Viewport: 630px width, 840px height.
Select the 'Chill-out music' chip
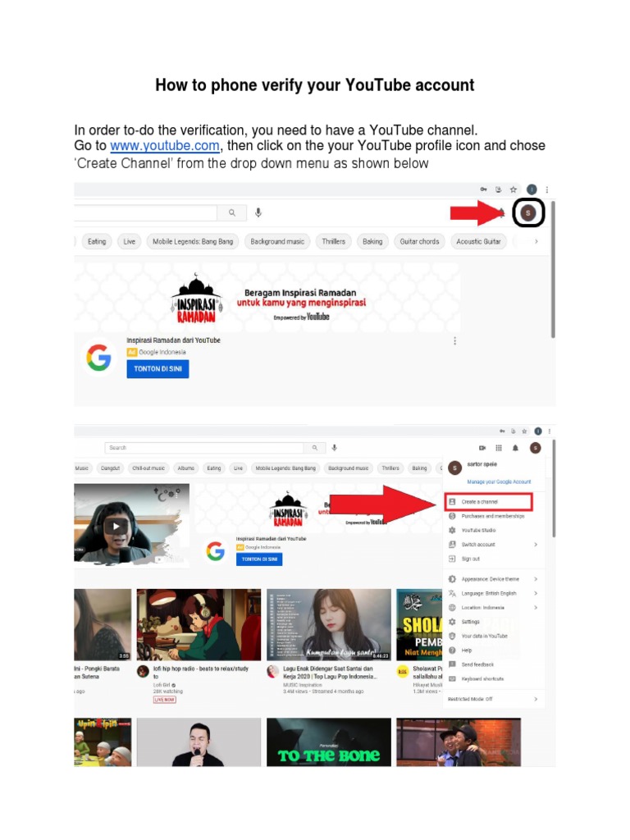click(148, 468)
